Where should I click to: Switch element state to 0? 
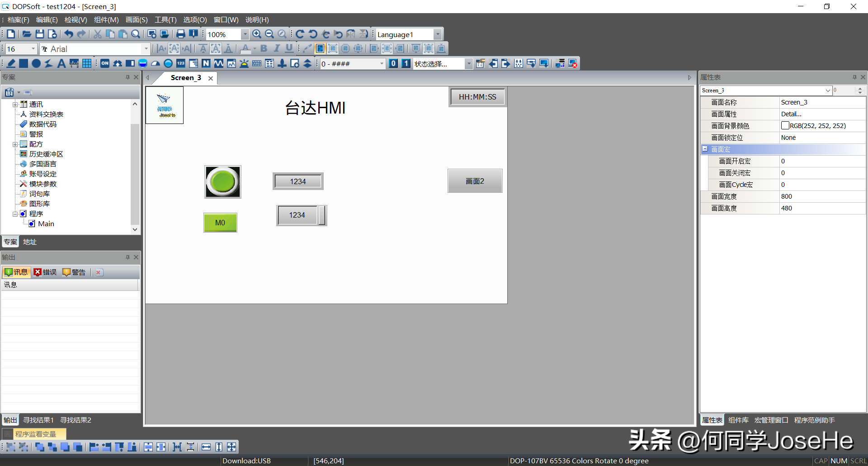(x=393, y=63)
